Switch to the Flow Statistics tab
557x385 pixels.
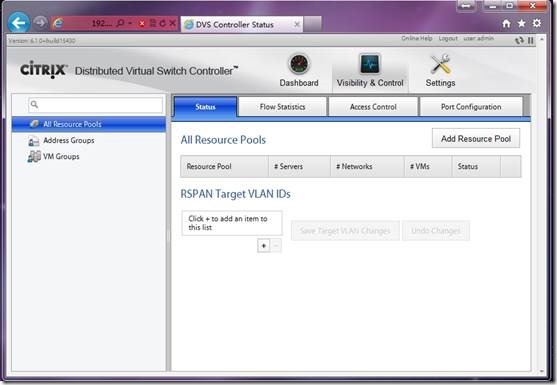pos(282,107)
